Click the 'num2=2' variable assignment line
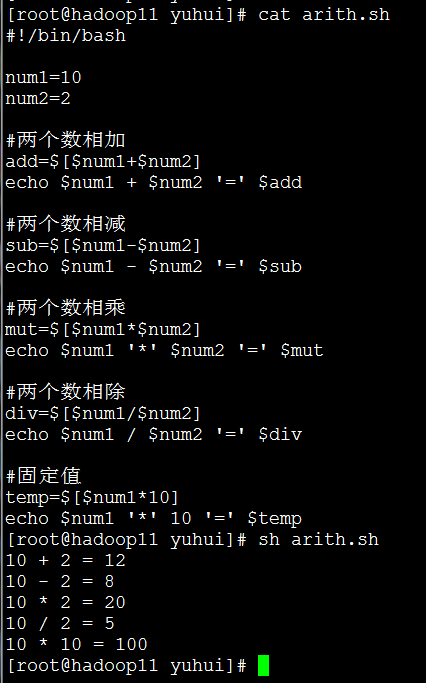The height and width of the screenshot is (683, 426). (38, 98)
